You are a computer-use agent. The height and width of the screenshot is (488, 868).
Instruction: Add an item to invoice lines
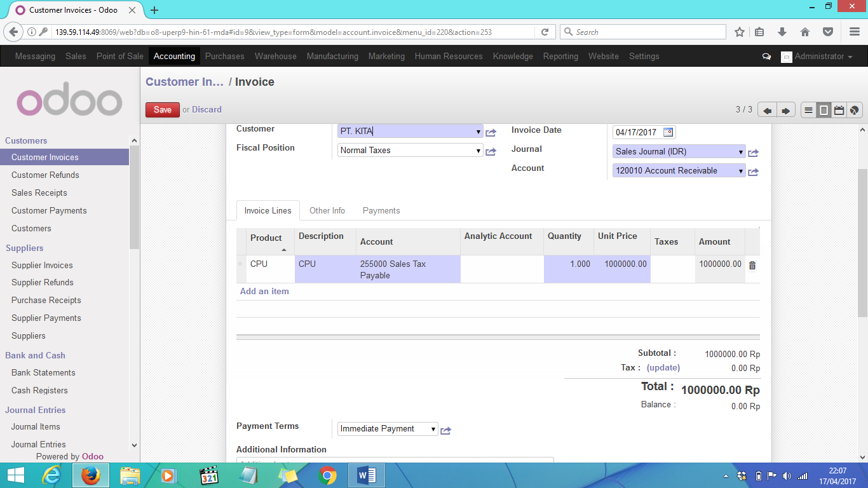pos(264,291)
